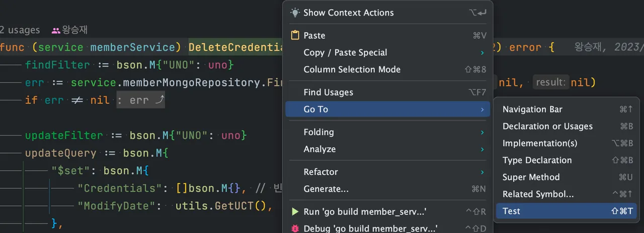Select Column Selection Mode

coord(352,70)
